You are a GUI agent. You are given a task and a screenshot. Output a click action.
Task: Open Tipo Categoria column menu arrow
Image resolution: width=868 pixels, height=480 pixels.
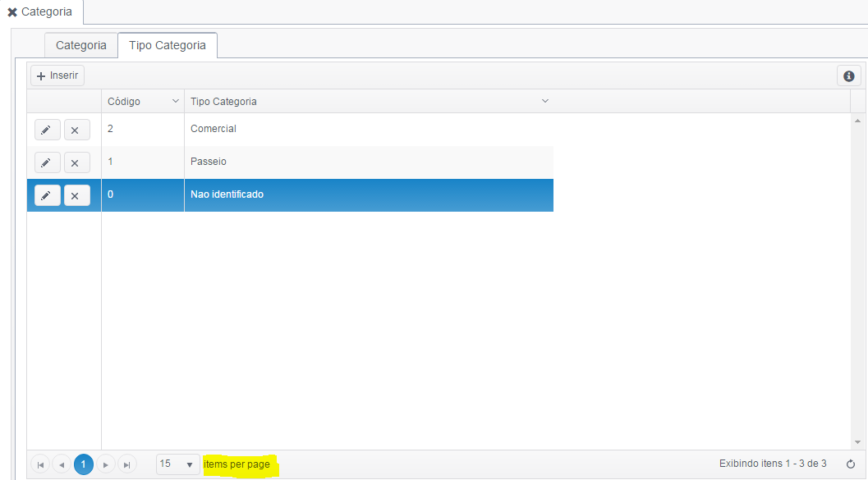[x=544, y=101]
